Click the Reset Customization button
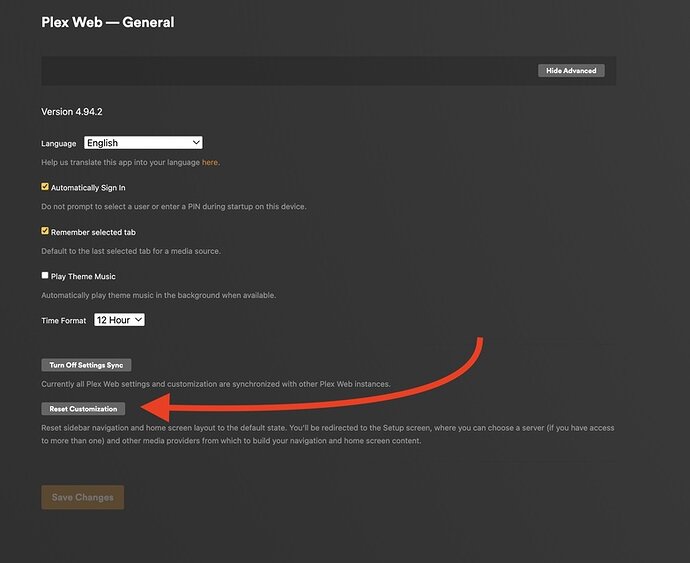 (83, 409)
